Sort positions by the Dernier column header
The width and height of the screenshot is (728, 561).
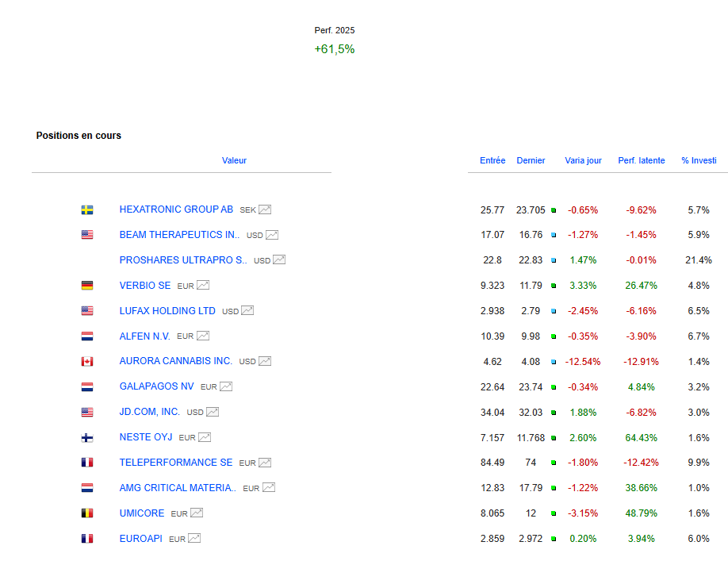click(x=531, y=161)
